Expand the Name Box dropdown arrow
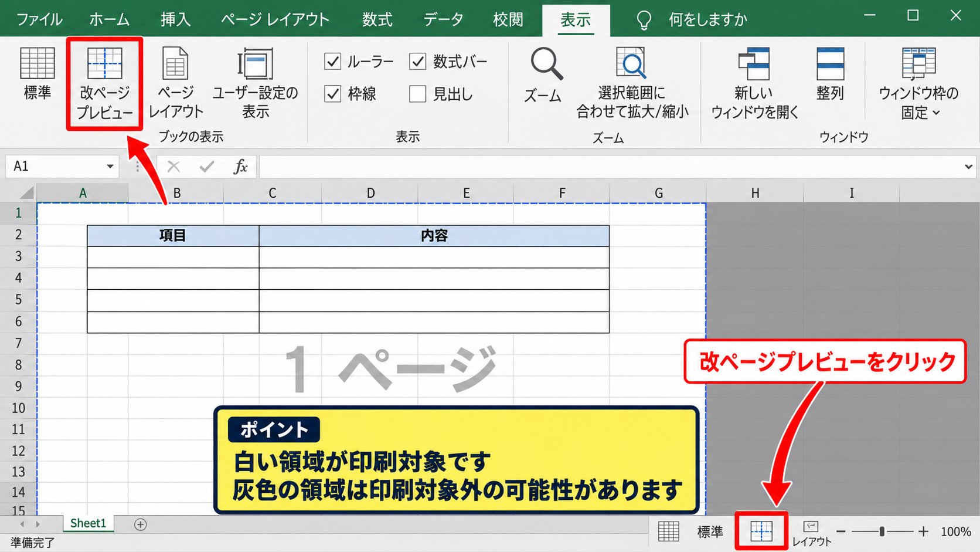 [110, 167]
